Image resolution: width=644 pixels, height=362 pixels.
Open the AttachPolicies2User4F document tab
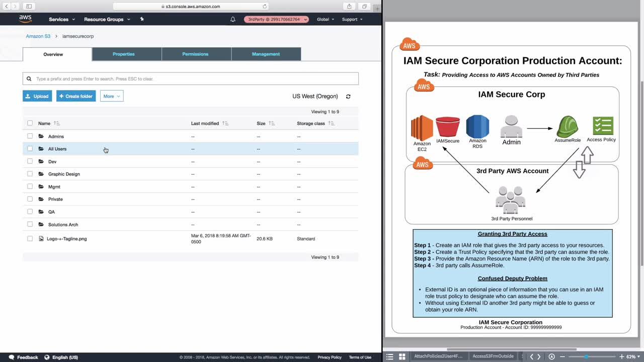pyautogui.click(x=438, y=356)
